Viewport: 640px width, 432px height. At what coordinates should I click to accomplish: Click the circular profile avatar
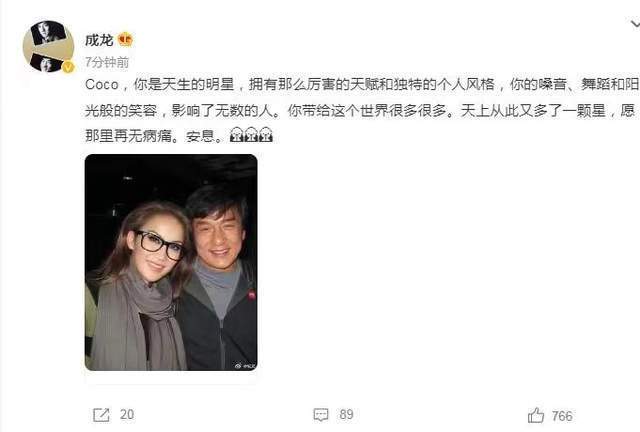[48, 46]
